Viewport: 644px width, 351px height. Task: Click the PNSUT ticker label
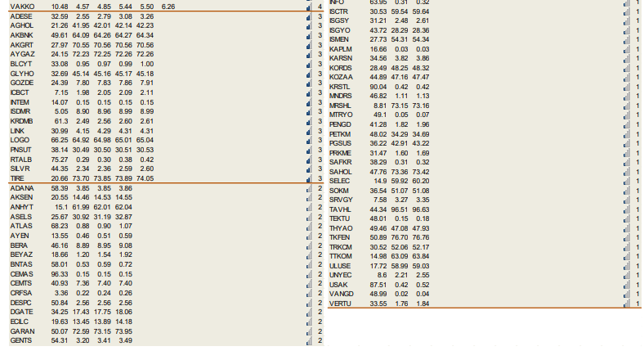[20, 150]
